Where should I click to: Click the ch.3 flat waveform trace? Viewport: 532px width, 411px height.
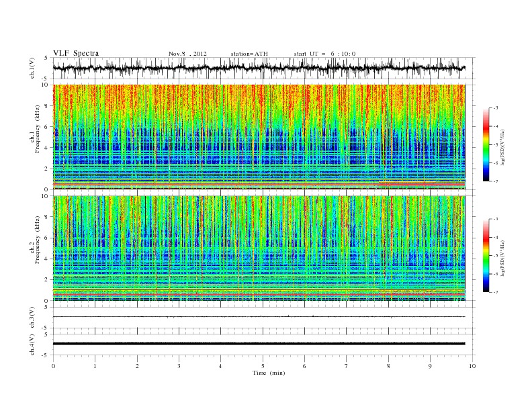[259, 317]
